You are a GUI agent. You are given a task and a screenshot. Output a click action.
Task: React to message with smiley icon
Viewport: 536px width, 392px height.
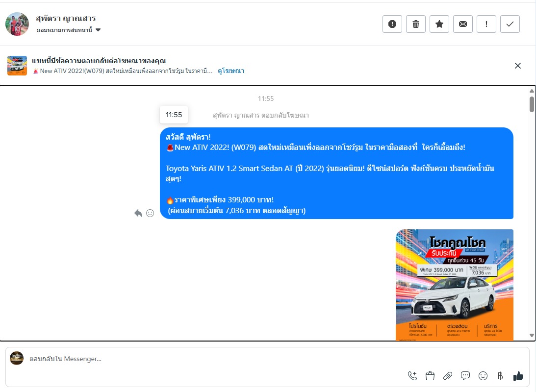point(150,213)
